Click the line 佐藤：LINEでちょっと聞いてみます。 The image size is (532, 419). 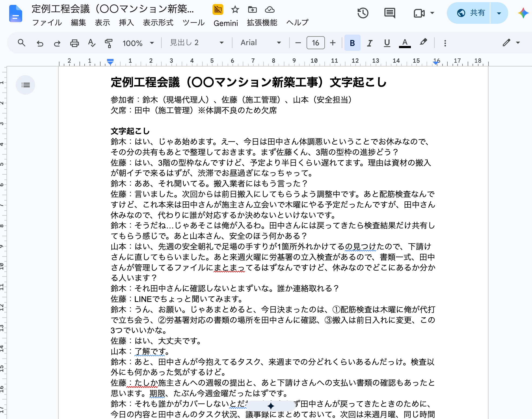point(177,299)
